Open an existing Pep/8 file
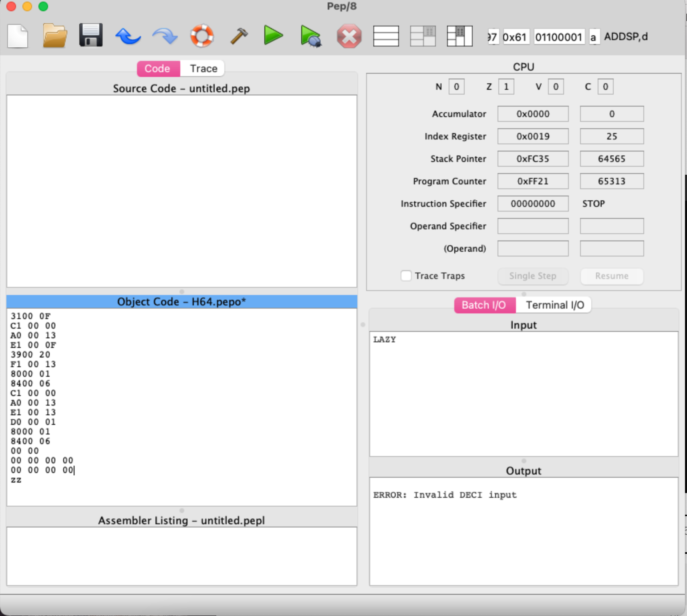 [54, 36]
